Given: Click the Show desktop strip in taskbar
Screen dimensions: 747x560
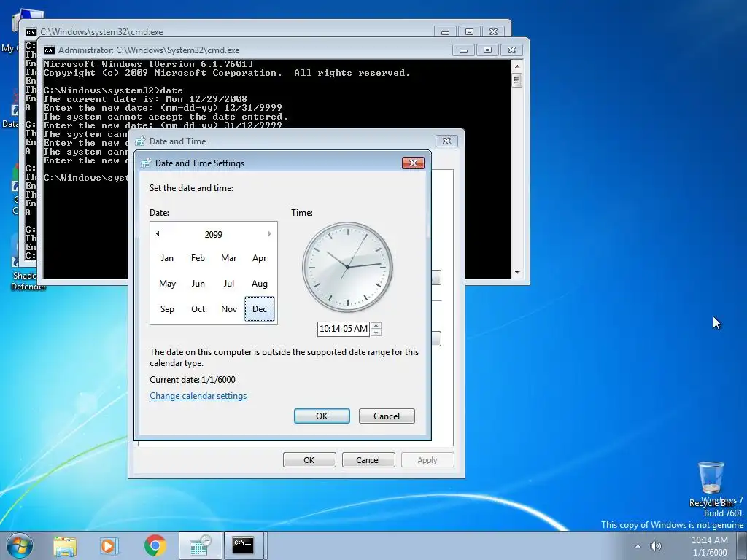Looking at the screenshot, I should coord(742,545).
